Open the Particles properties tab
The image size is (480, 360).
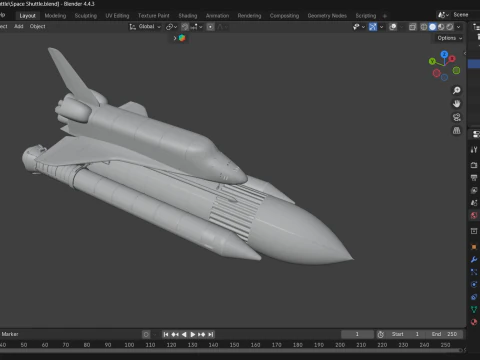(474, 272)
